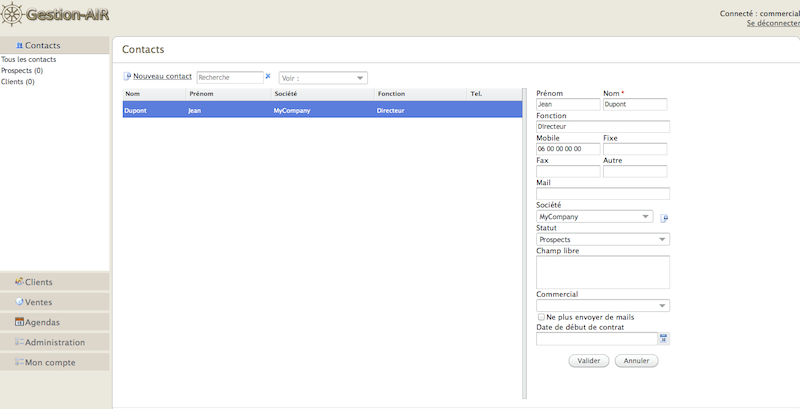Click the Prénom field containing Jean
Viewport: 800px width, 409px height.
(x=568, y=104)
